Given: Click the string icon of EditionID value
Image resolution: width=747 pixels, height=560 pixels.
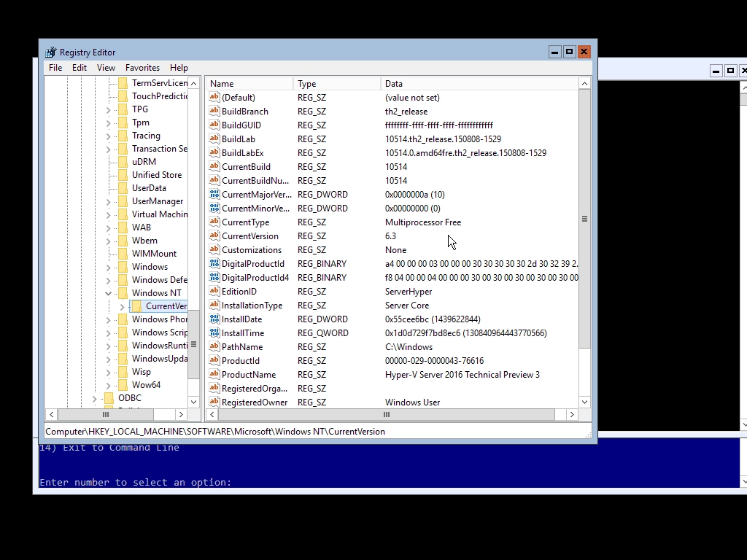Looking at the screenshot, I should (214, 291).
